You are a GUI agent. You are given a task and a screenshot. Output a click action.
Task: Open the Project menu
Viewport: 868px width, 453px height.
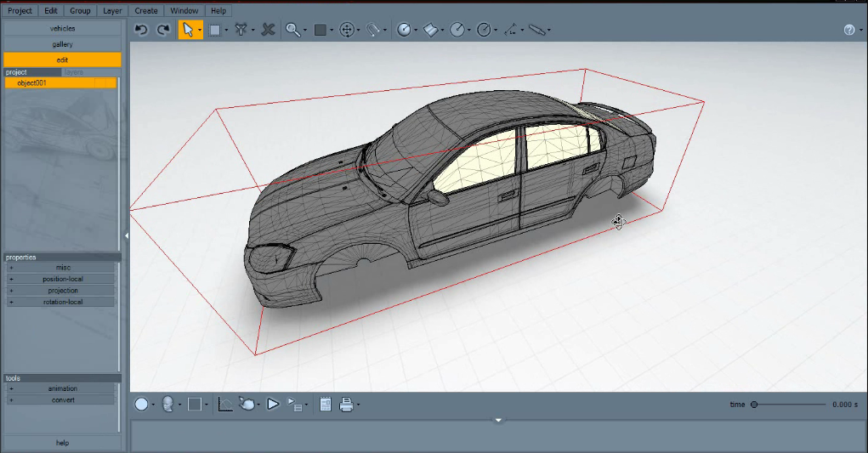point(20,10)
